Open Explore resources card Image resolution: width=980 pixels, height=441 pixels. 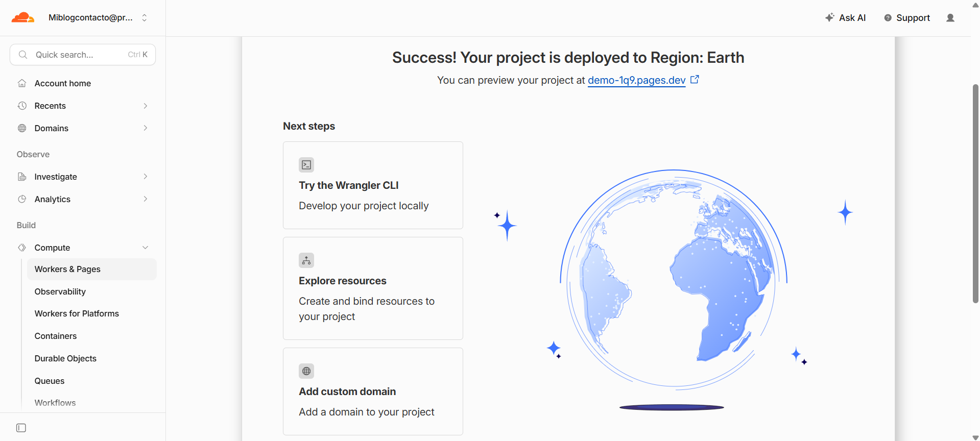point(373,288)
